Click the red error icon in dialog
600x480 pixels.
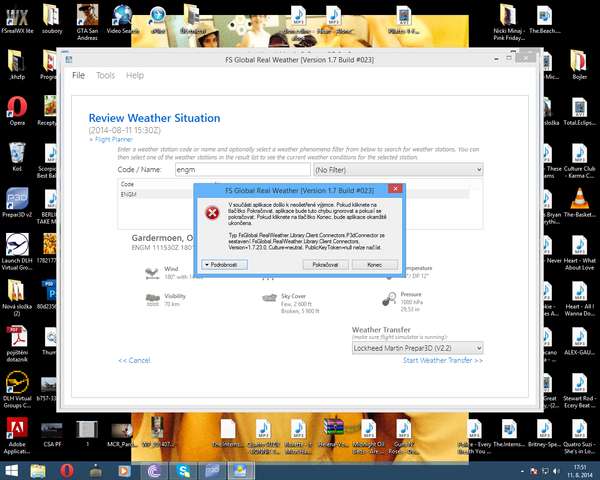(x=211, y=214)
